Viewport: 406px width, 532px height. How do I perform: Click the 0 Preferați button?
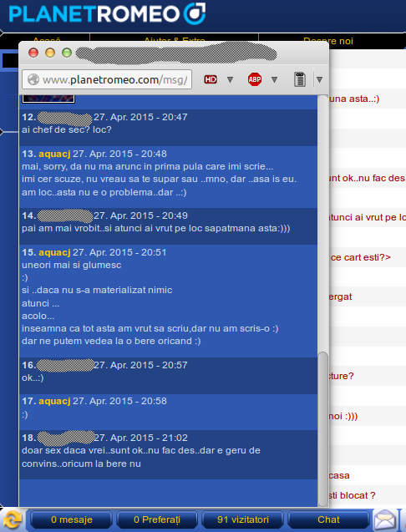pos(157,519)
